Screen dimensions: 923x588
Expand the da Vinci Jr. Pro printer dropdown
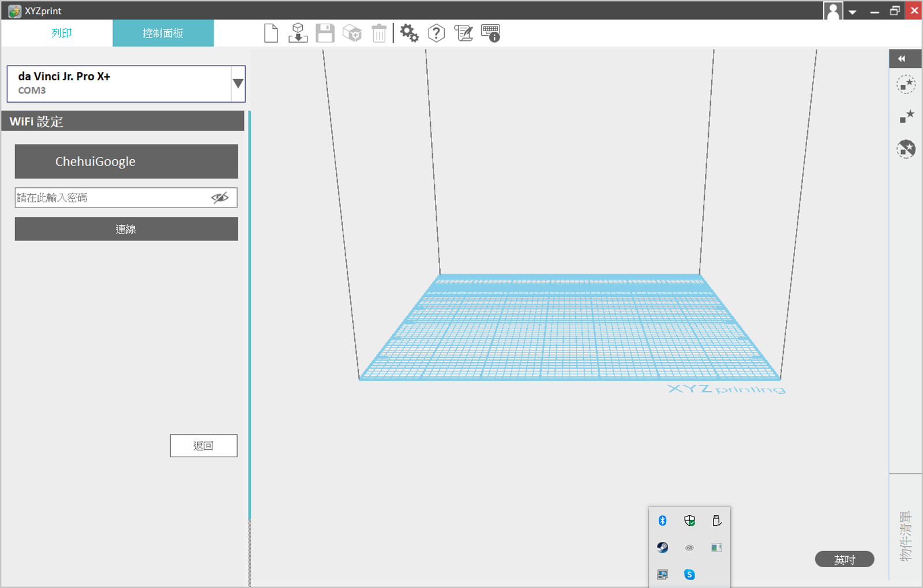tap(238, 84)
